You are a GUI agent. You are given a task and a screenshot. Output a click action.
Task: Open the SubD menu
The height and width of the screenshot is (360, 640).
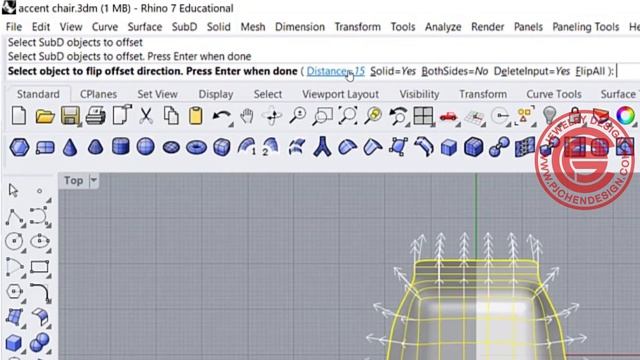[184, 27]
